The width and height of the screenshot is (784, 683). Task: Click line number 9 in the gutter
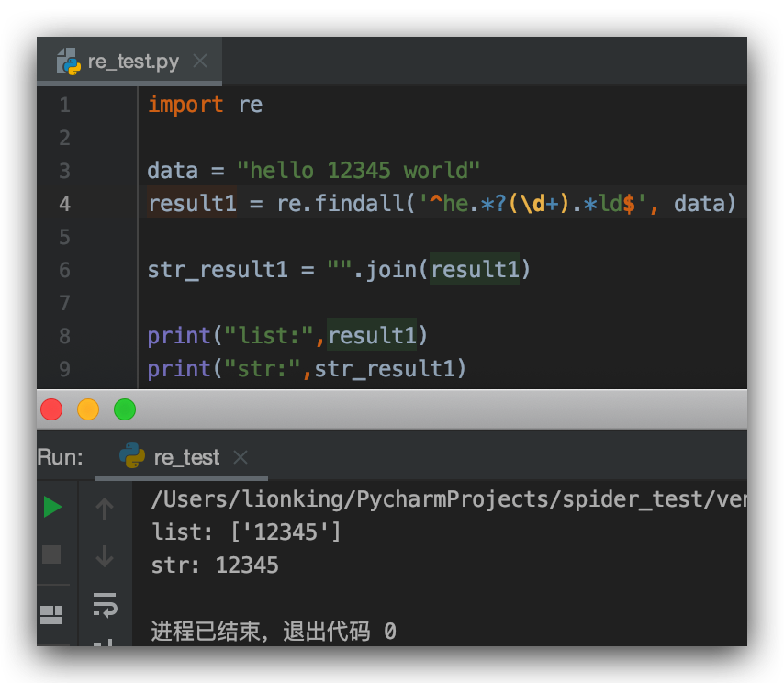click(64, 368)
